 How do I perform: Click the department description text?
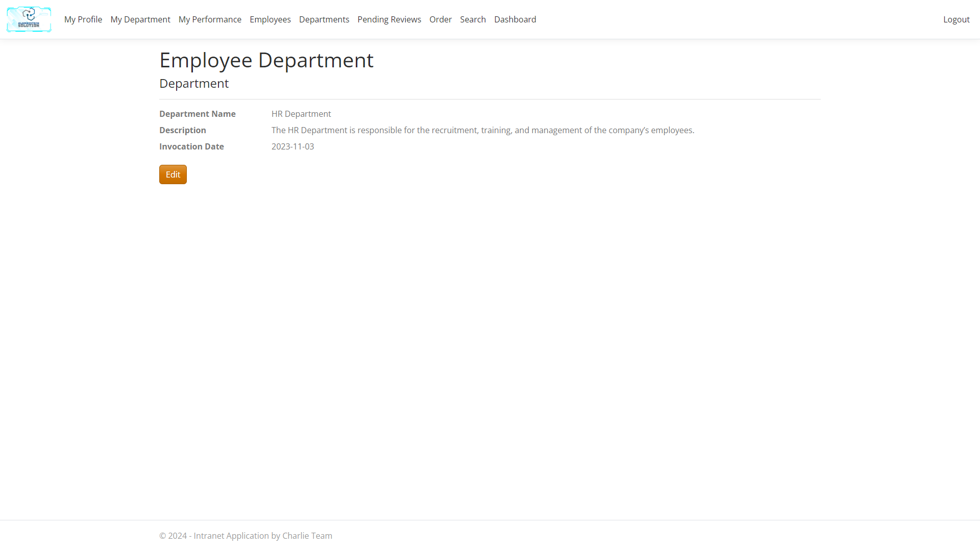click(482, 130)
